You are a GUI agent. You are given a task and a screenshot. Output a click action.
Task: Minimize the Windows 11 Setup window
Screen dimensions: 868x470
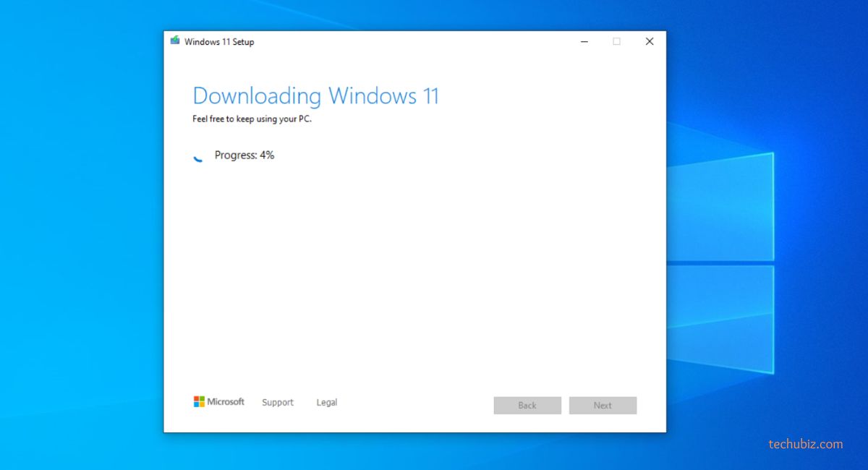tap(584, 42)
